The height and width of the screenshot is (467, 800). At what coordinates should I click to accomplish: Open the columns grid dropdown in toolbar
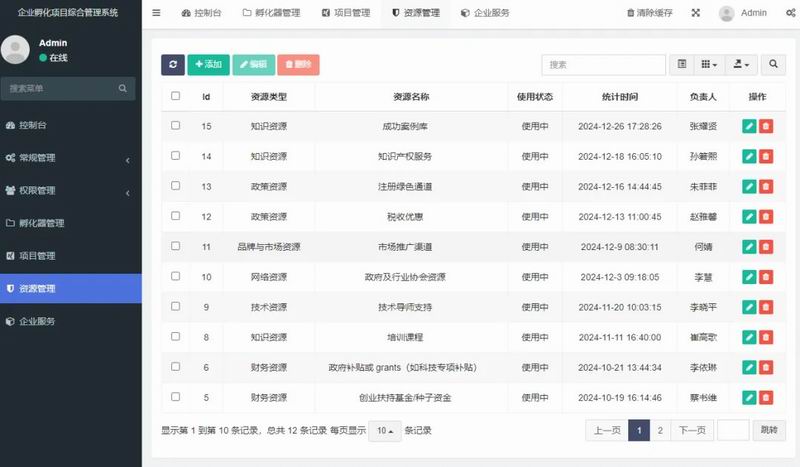pos(708,64)
